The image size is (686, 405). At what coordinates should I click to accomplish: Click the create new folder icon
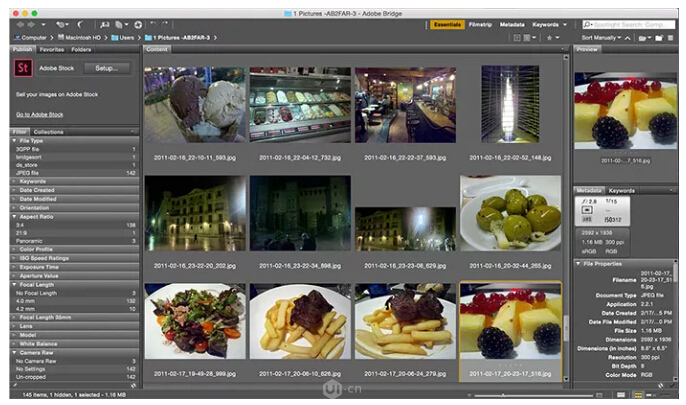(657, 37)
